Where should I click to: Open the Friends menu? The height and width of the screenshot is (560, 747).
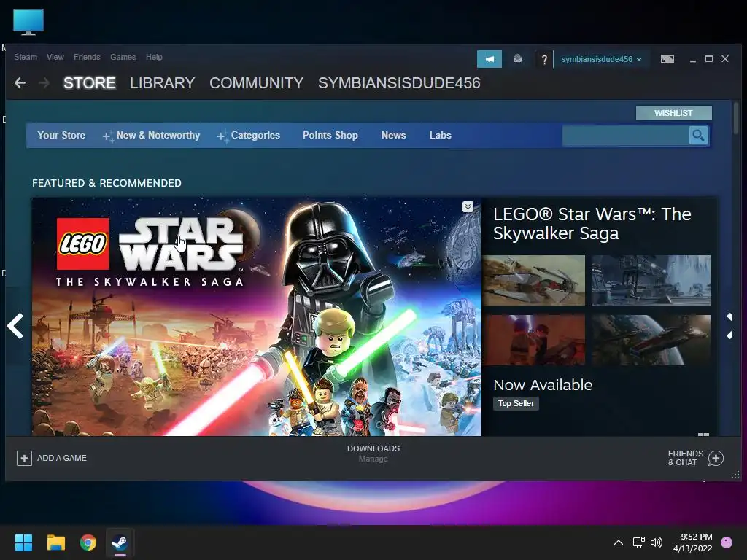click(88, 57)
